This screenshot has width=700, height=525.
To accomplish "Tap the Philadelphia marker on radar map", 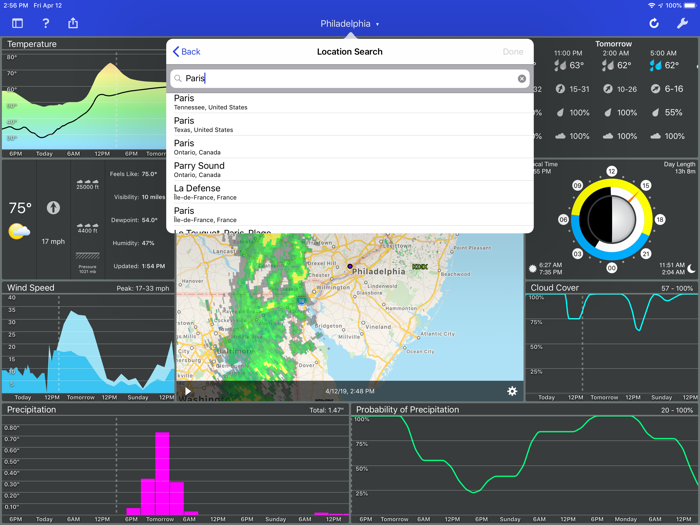I will (350, 267).
